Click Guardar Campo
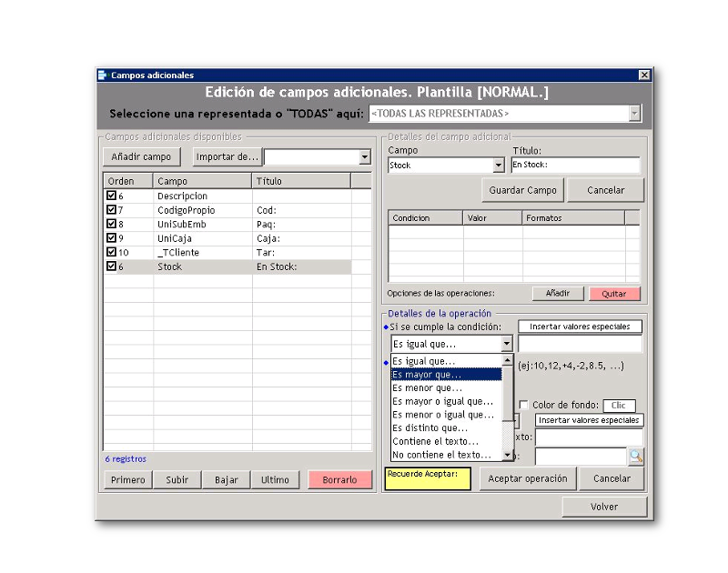The width and height of the screenshot is (728, 573). point(522,190)
